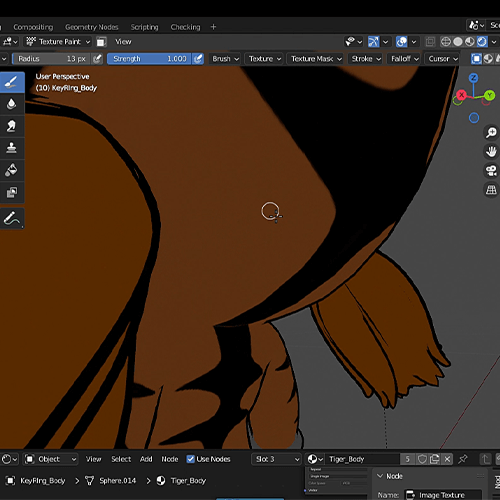Open the Scripting workspace tab
Image resolution: width=500 pixels, height=500 pixels.
pyautogui.click(x=144, y=27)
